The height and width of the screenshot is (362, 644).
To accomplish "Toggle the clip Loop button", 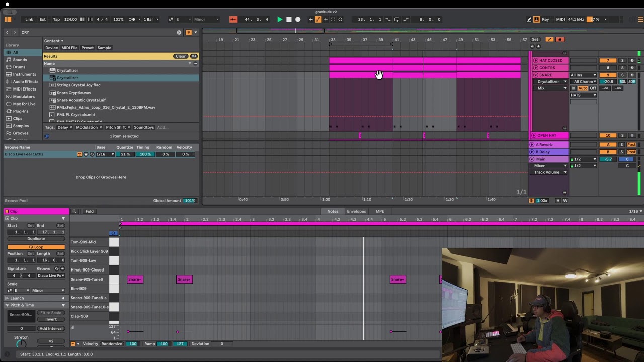I will point(36,247).
